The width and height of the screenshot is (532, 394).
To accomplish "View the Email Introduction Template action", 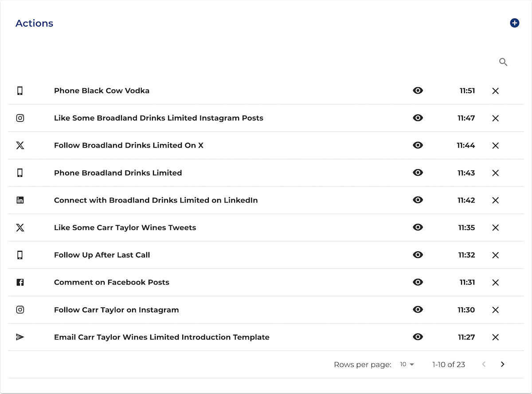I will (x=418, y=337).
